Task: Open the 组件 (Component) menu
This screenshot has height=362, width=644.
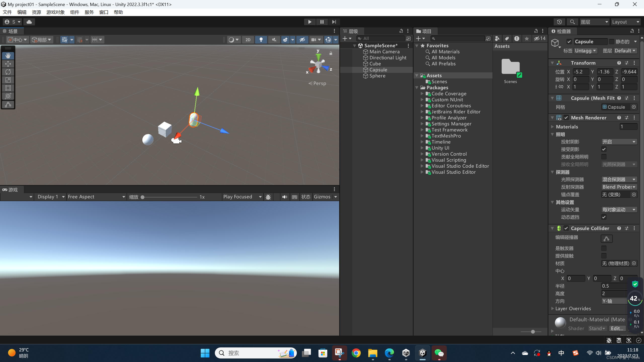Action: [x=74, y=12]
